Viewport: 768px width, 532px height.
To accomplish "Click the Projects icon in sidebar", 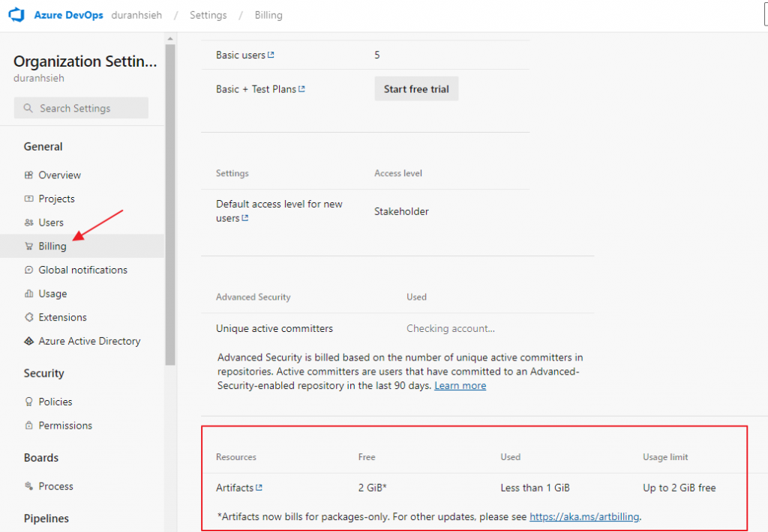I will pos(29,199).
